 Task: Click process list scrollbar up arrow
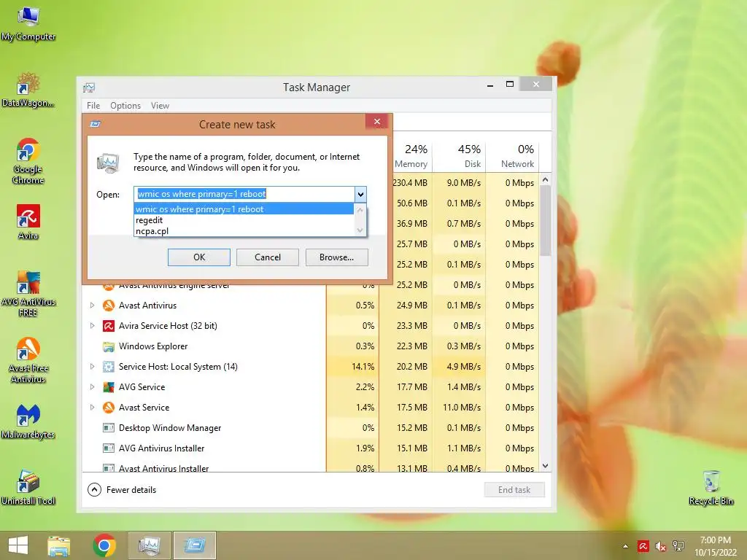[x=546, y=179]
